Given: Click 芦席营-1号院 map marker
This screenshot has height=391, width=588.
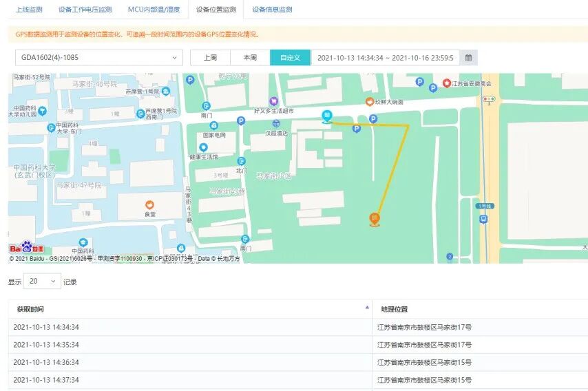Looking at the screenshot, I should click(166, 91).
